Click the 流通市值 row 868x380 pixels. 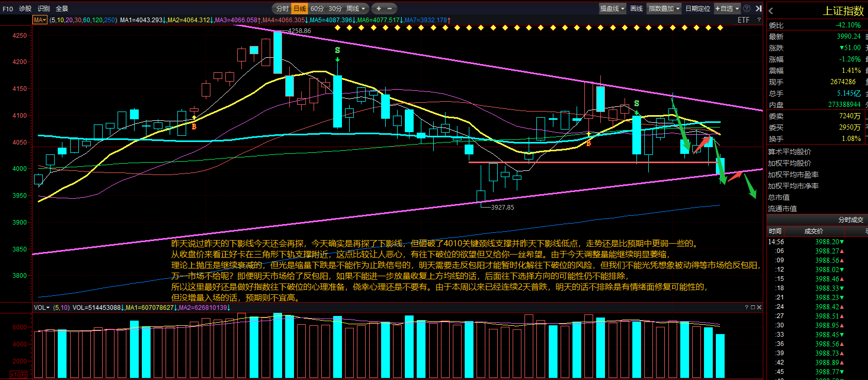point(782,209)
